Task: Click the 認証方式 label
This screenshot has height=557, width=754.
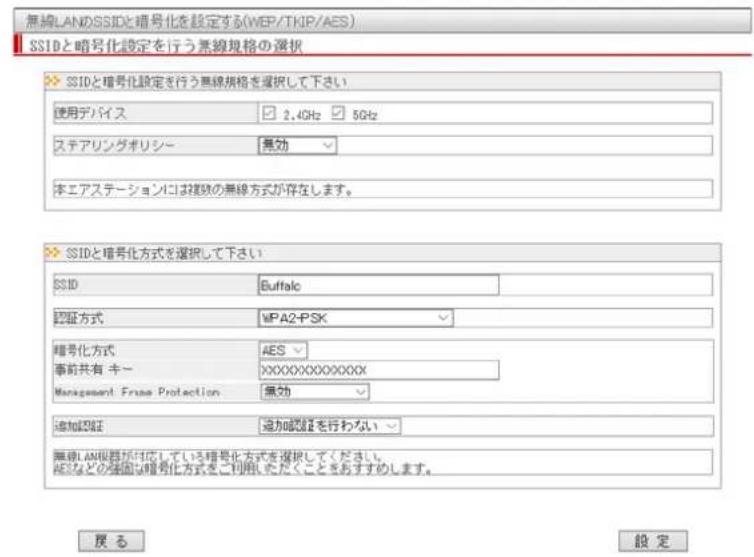Action: click(x=78, y=318)
